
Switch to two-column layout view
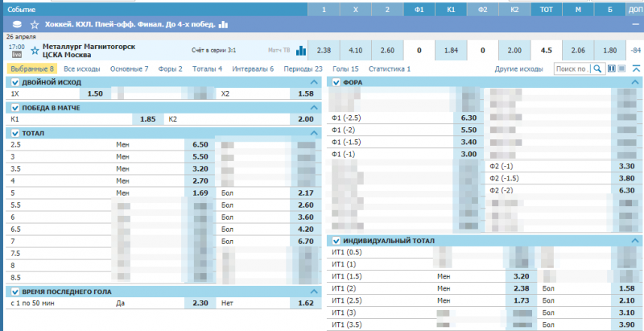611,69
